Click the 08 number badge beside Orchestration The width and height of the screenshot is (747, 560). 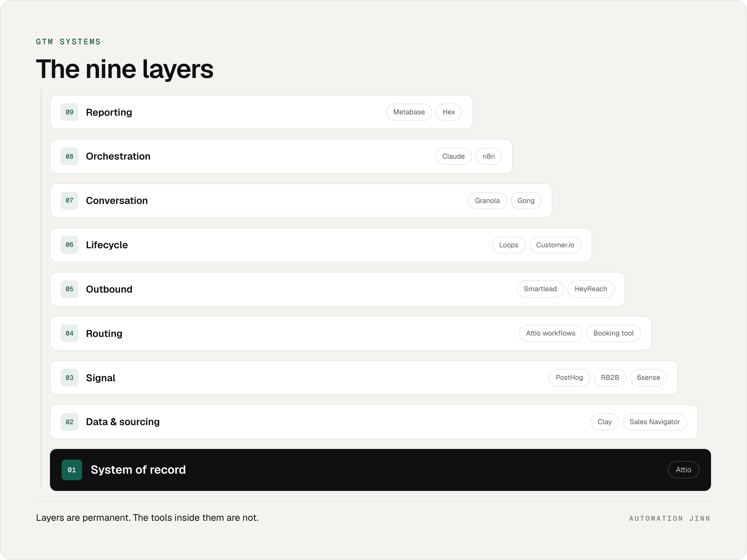click(x=70, y=156)
